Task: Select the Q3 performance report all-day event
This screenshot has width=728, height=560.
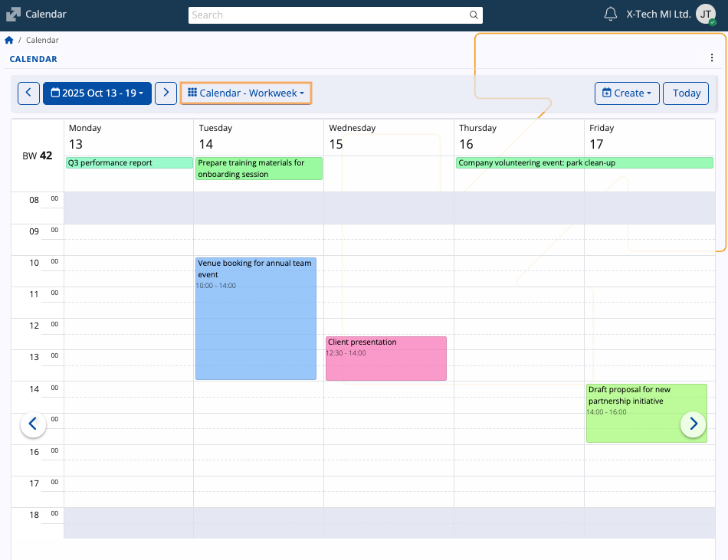Action: [129, 162]
